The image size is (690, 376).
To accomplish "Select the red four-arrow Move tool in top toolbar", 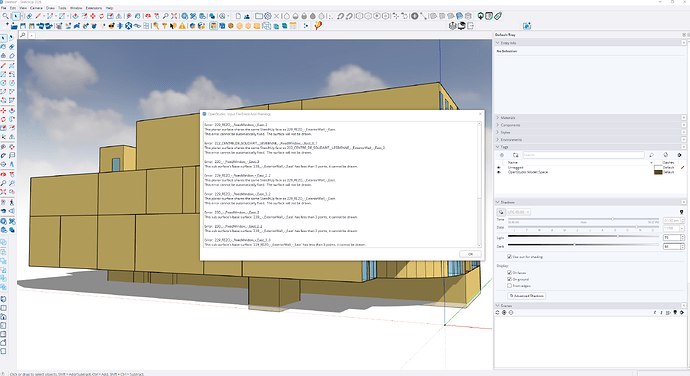I will coord(93,16).
